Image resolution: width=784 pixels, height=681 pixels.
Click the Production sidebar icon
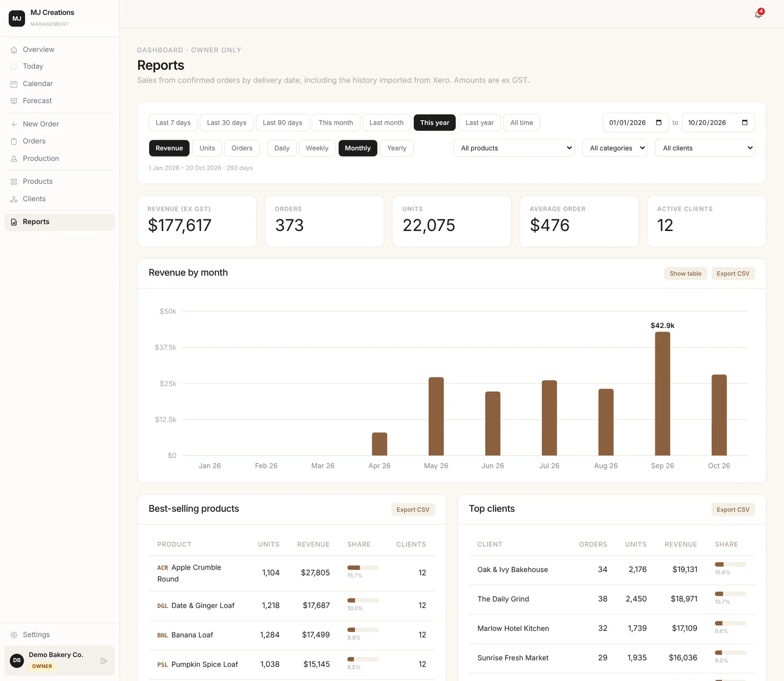coord(14,159)
